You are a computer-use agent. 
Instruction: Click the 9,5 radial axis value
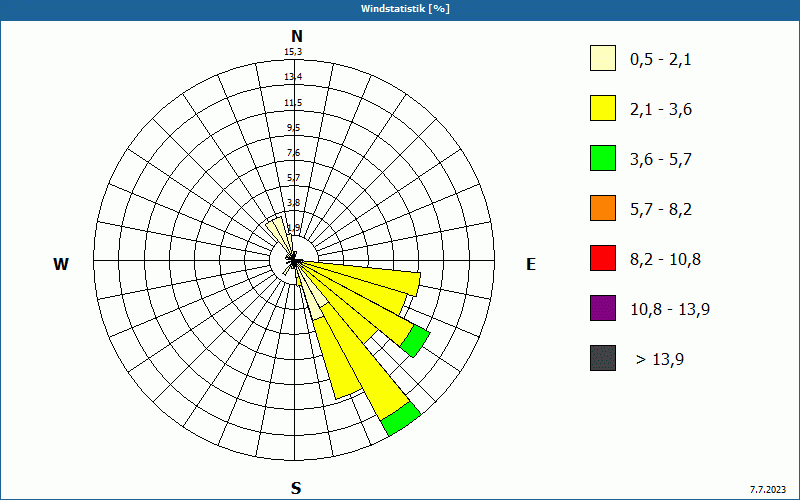[293, 128]
